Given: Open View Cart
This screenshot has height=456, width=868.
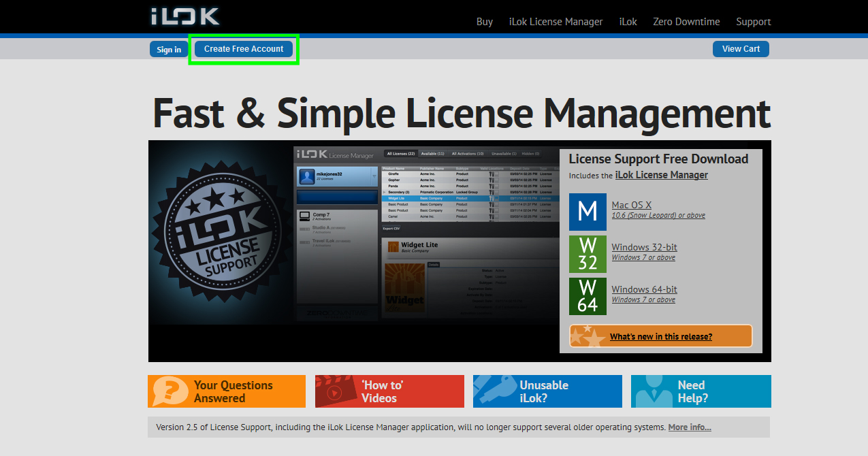Looking at the screenshot, I should [741, 48].
